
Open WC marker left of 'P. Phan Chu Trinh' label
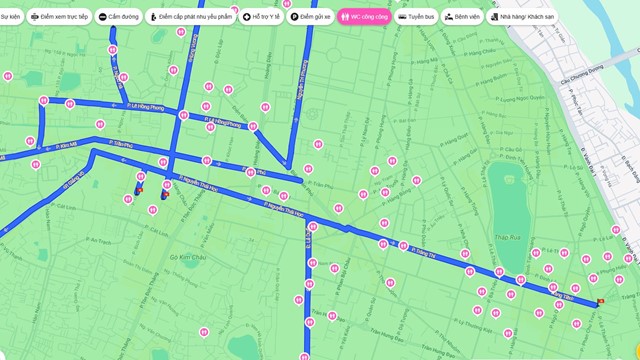pos(576,324)
